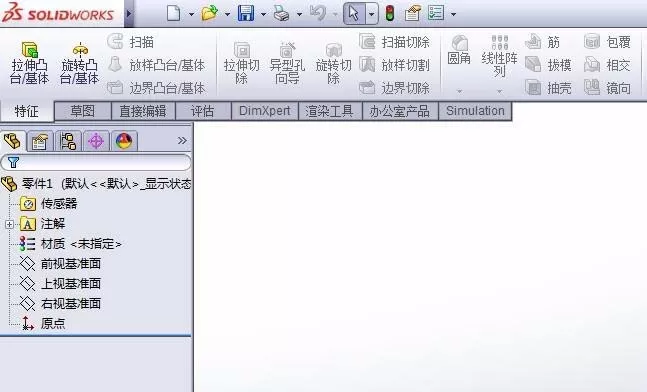
Task: Choose the Select cursor tool
Action: [x=354, y=14]
